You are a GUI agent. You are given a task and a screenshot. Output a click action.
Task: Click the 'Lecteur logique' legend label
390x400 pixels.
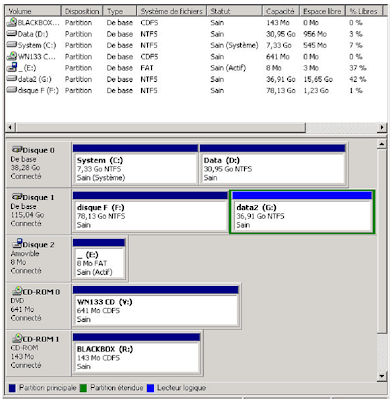pos(182,388)
